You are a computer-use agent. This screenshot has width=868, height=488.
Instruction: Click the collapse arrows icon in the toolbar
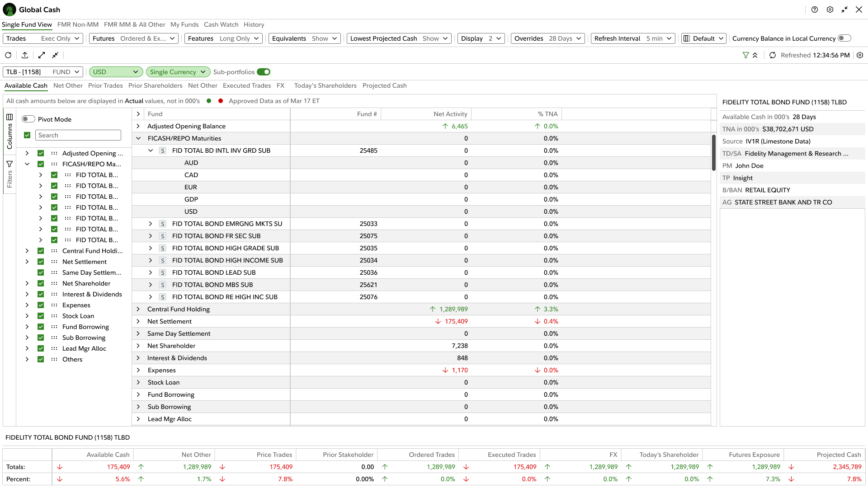(x=55, y=55)
